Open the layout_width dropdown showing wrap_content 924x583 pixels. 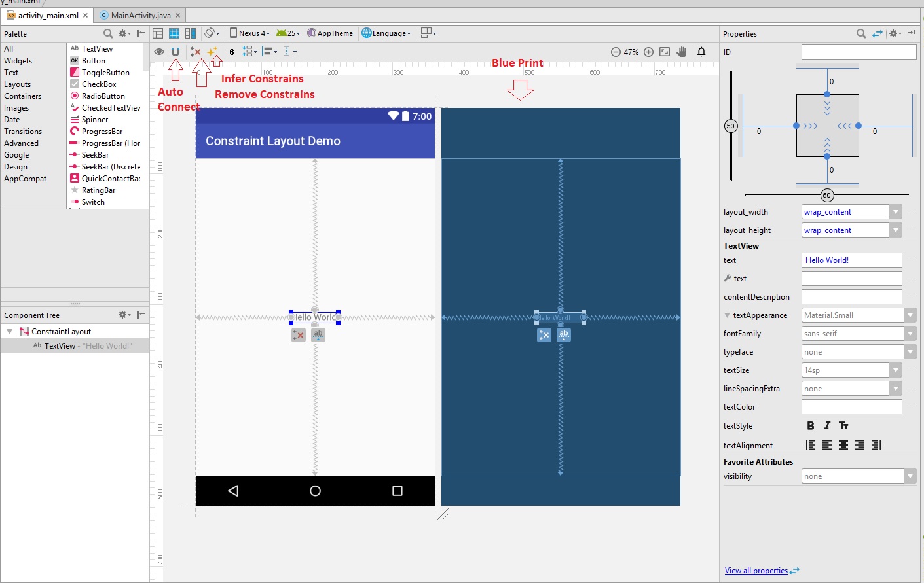coord(895,211)
